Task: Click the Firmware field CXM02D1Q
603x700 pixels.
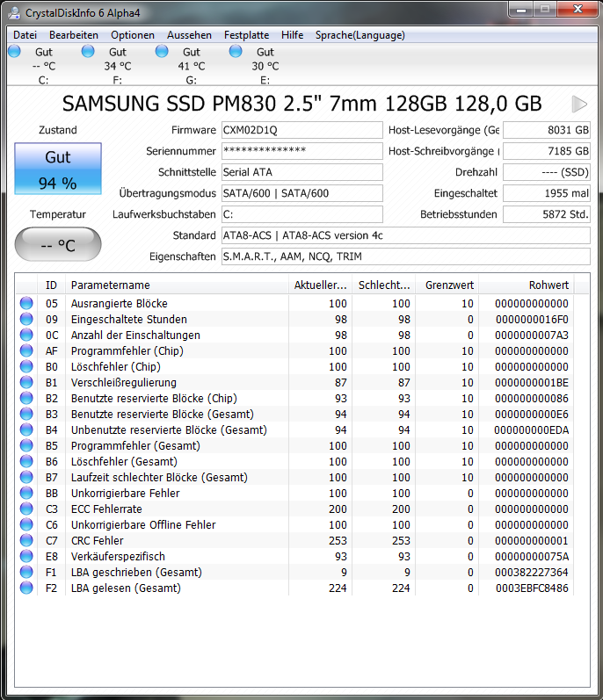Action: coord(302,130)
